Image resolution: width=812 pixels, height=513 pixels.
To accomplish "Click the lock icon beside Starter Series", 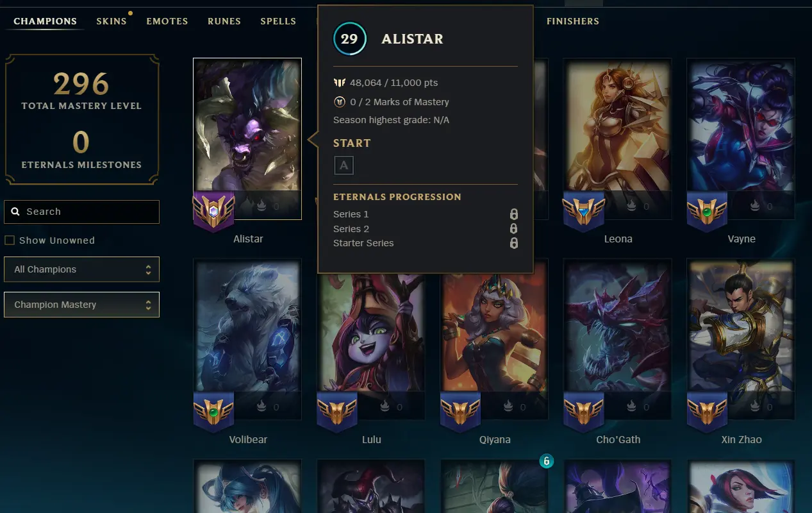I will coord(513,243).
